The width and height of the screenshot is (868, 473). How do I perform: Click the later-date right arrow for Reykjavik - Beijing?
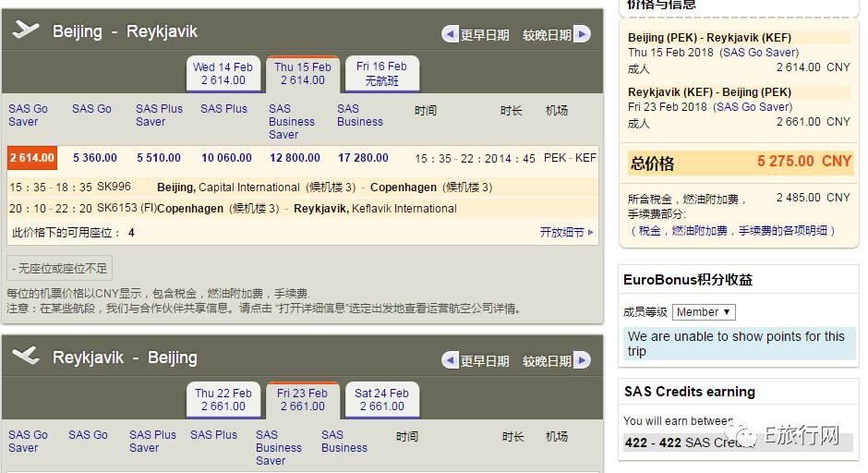581,360
